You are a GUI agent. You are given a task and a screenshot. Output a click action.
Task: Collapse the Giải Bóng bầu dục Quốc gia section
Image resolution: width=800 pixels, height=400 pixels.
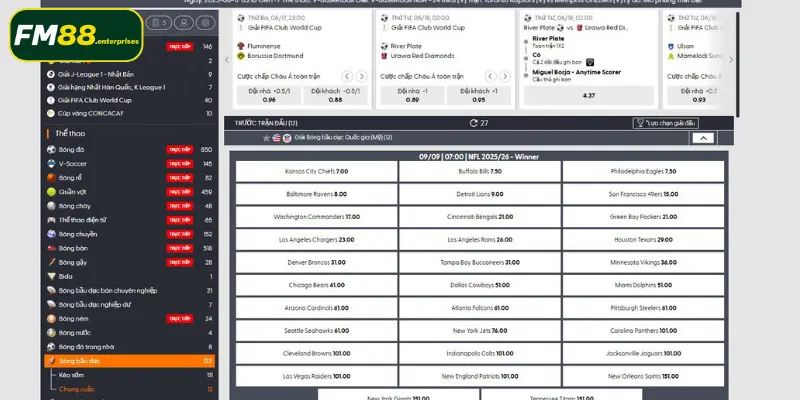703,138
